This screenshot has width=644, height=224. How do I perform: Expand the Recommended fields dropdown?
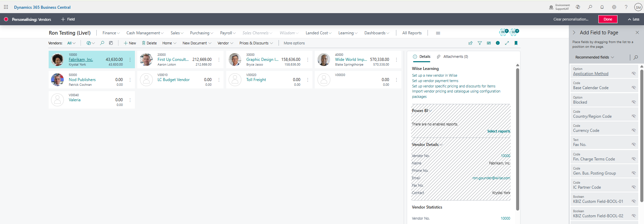point(594,58)
